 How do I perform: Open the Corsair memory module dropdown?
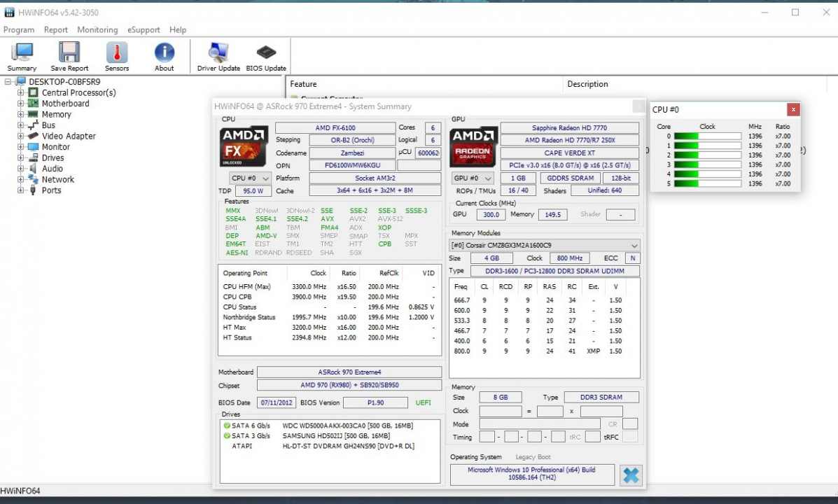(x=544, y=245)
